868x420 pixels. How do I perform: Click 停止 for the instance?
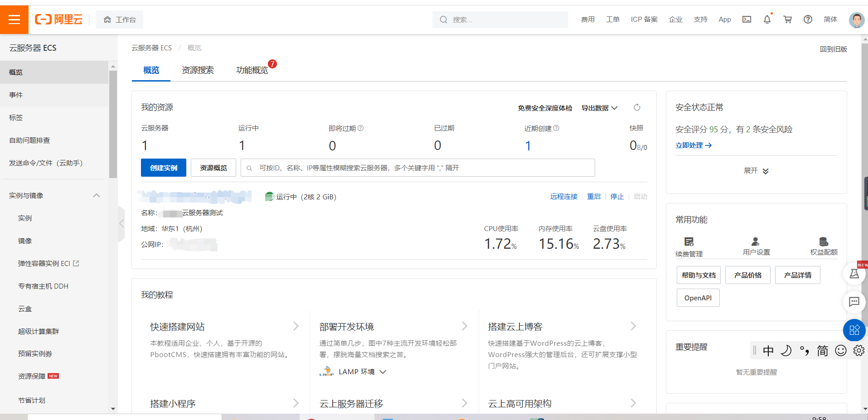[617, 197]
